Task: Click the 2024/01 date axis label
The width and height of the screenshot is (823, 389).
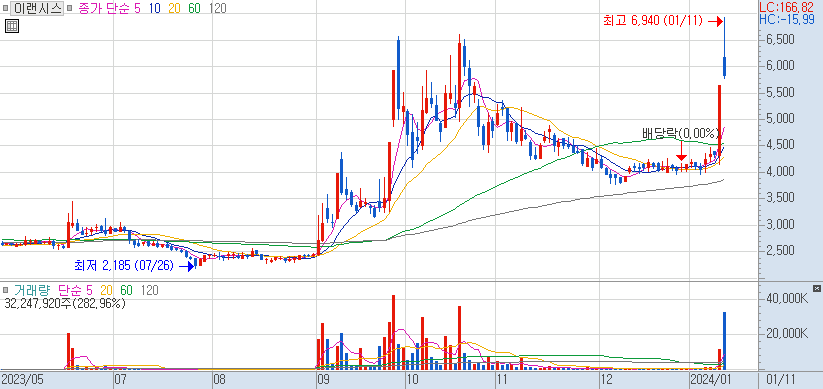Action: pyautogui.click(x=710, y=380)
